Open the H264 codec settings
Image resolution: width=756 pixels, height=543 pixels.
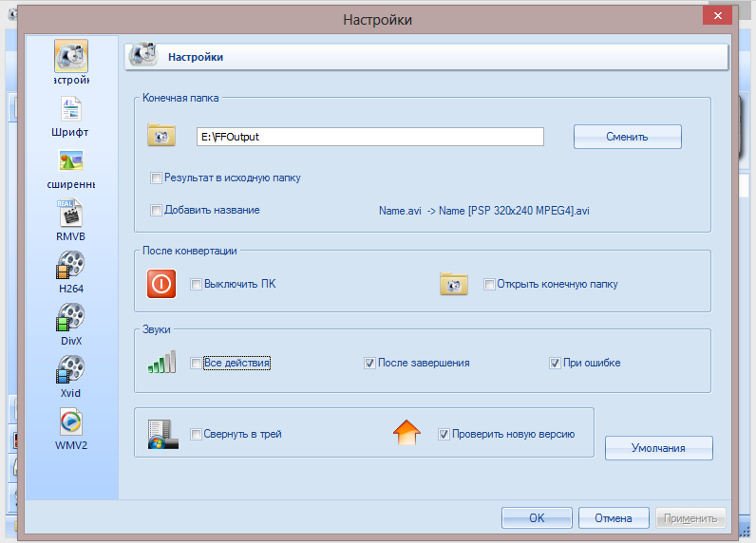[x=71, y=267]
